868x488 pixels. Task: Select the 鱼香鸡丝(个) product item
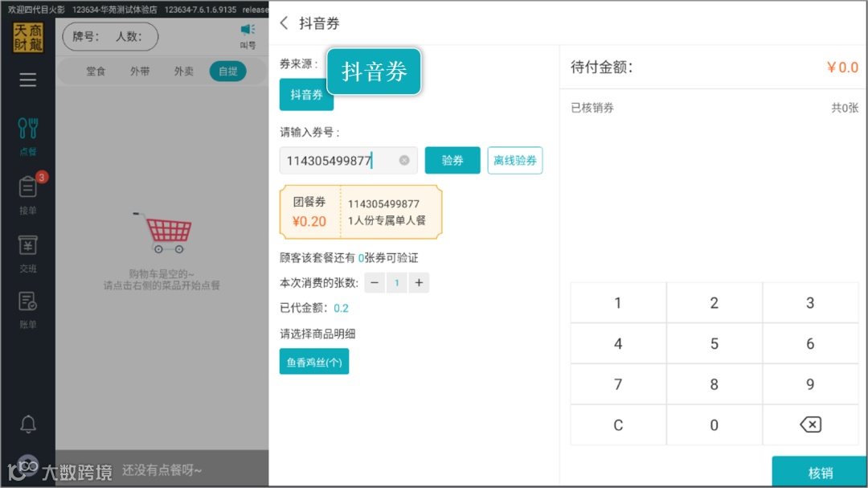pyautogui.click(x=314, y=362)
